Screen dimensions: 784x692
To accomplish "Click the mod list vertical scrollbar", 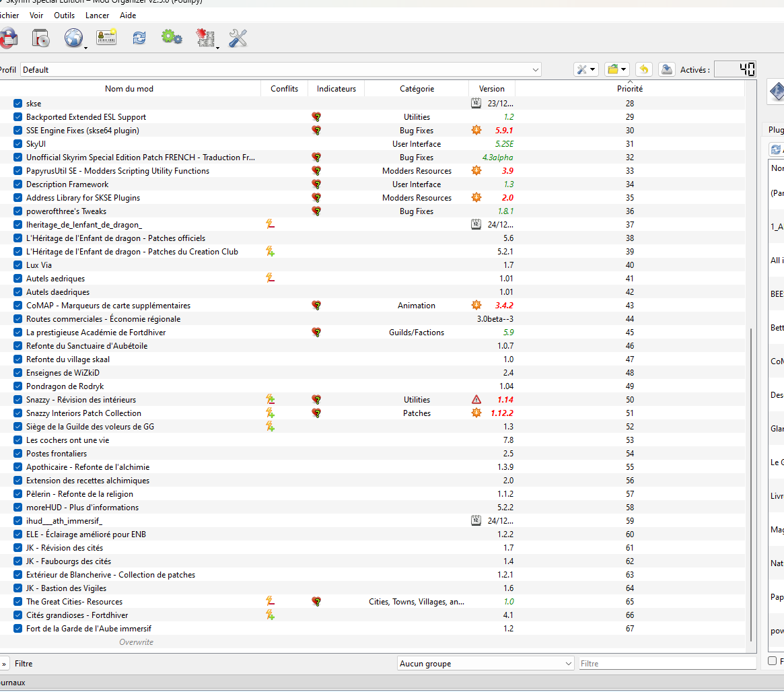I will point(750,484).
